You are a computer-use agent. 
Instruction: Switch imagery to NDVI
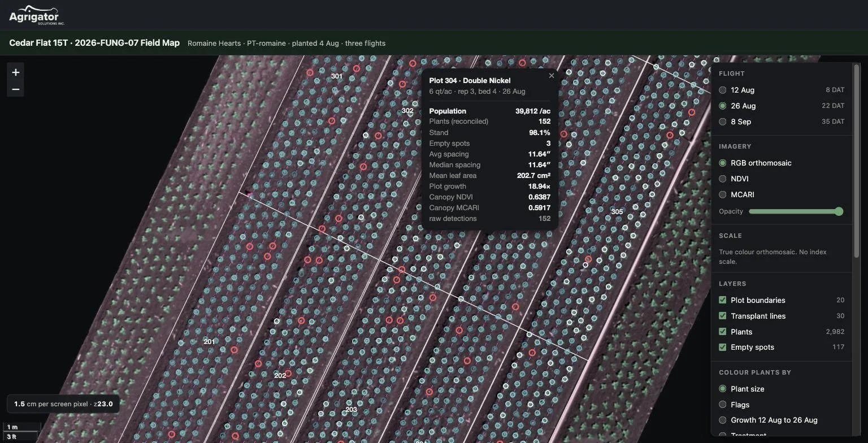[x=722, y=179]
